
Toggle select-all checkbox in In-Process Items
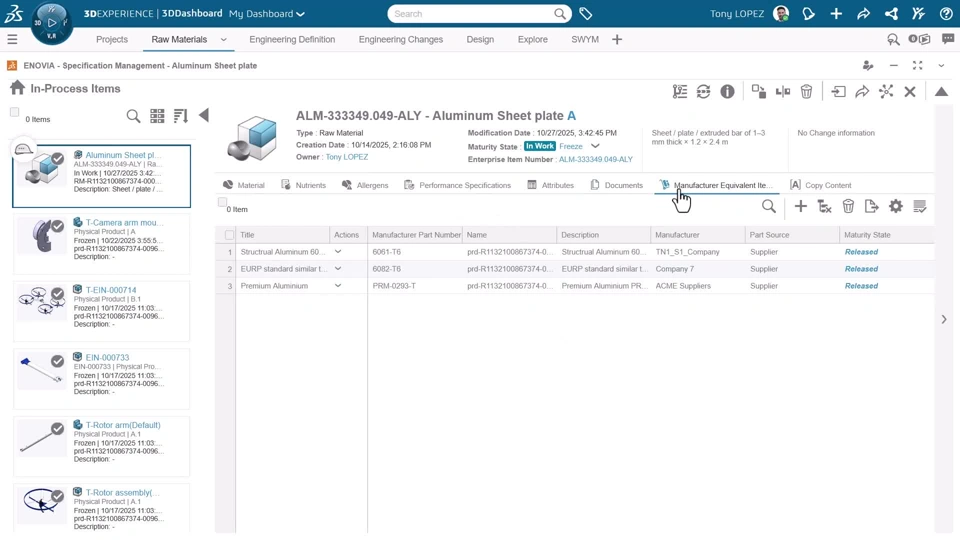click(15, 112)
